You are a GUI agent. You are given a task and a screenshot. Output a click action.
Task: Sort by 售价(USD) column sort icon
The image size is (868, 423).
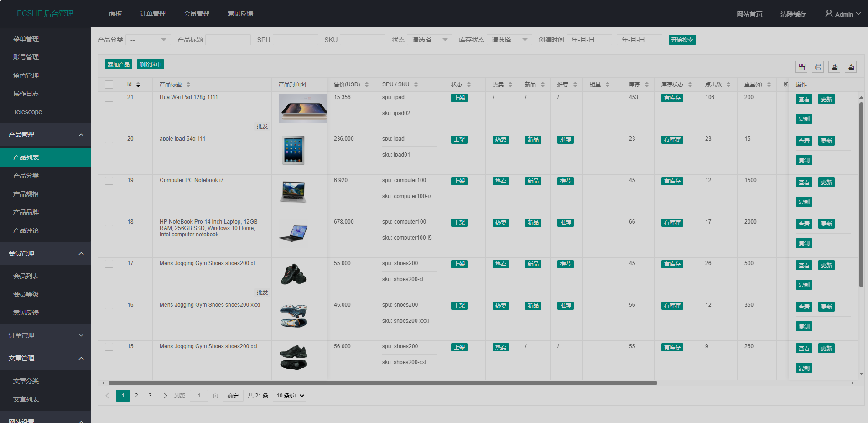click(x=367, y=84)
